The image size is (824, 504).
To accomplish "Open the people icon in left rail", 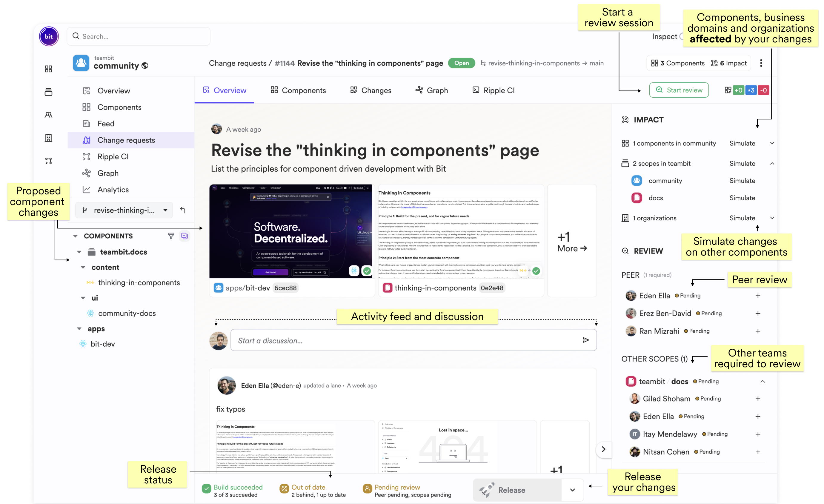I will tap(48, 115).
